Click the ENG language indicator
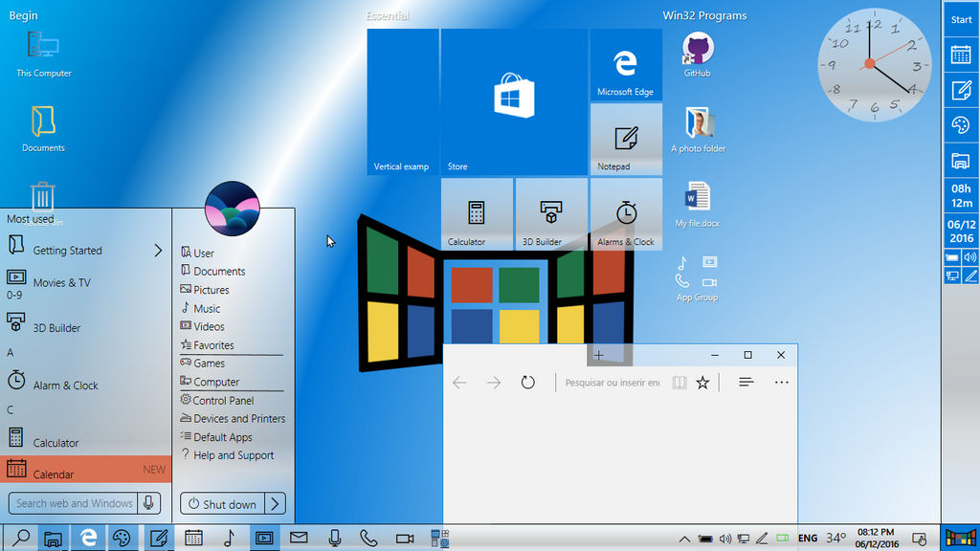 808,538
